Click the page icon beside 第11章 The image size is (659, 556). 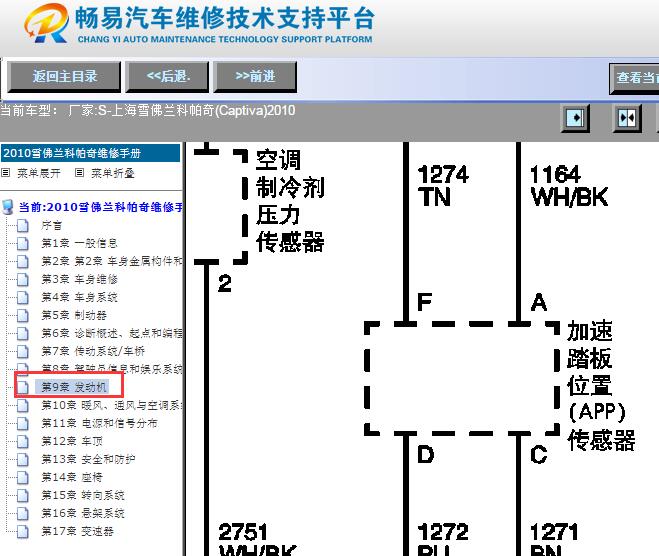[23, 423]
